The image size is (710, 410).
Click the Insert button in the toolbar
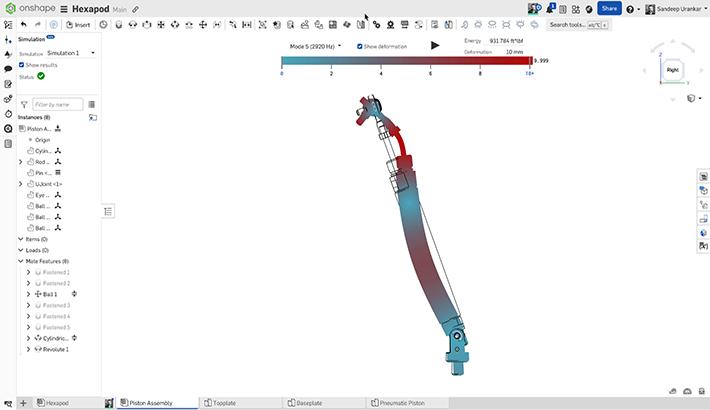pos(78,25)
